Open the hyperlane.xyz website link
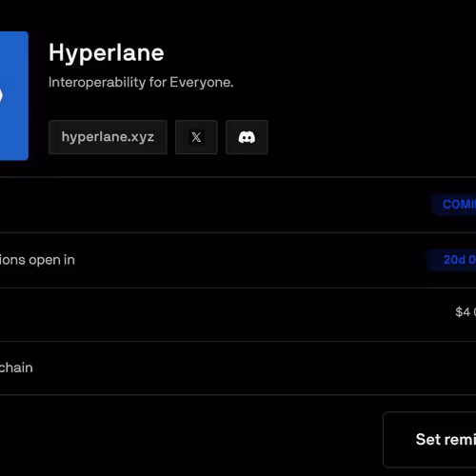 point(108,137)
